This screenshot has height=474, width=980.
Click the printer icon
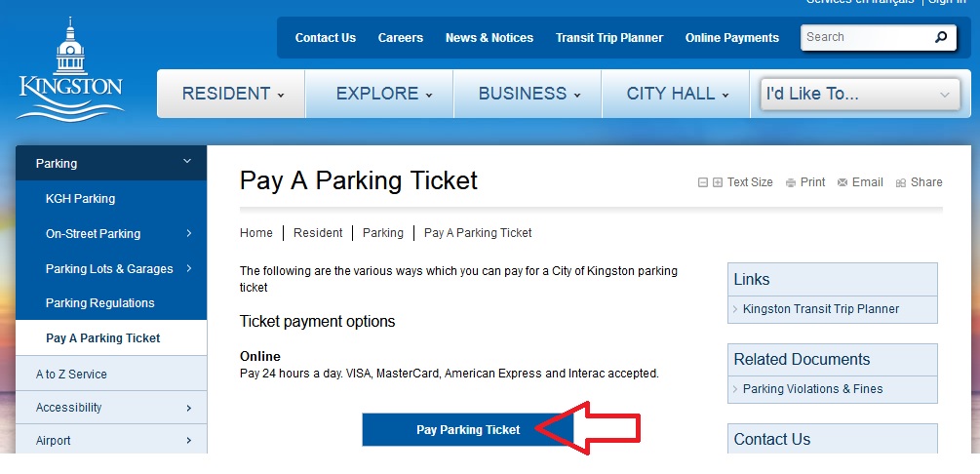(791, 182)
